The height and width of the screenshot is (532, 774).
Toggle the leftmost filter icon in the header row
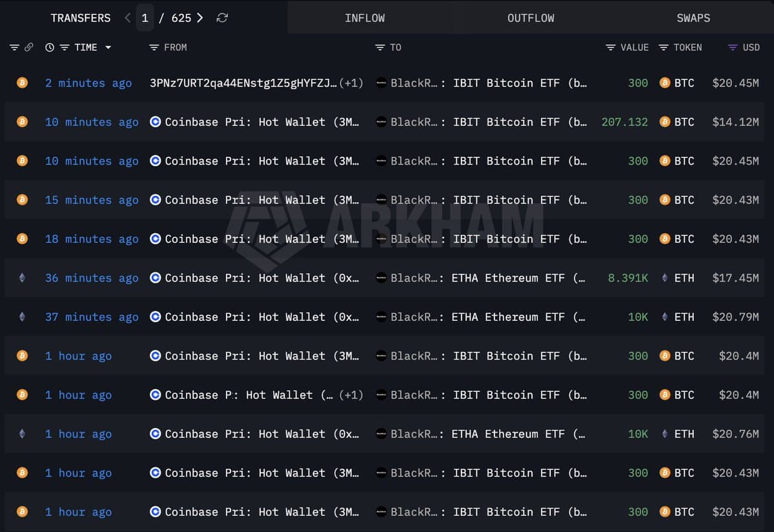(x=14, y=47)
